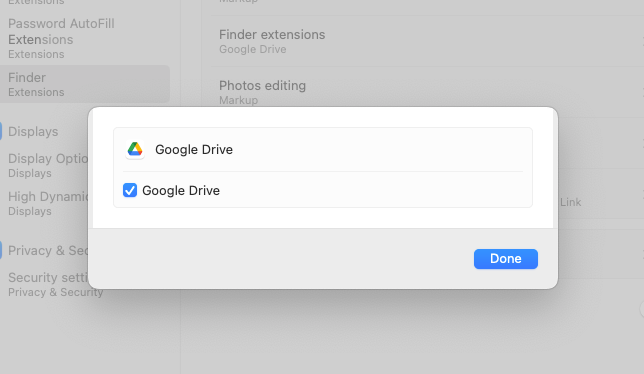The width and height of the screenshot is (644, 374).
Task: Open the Photos editing Markup row
Action: click(427, 92)
